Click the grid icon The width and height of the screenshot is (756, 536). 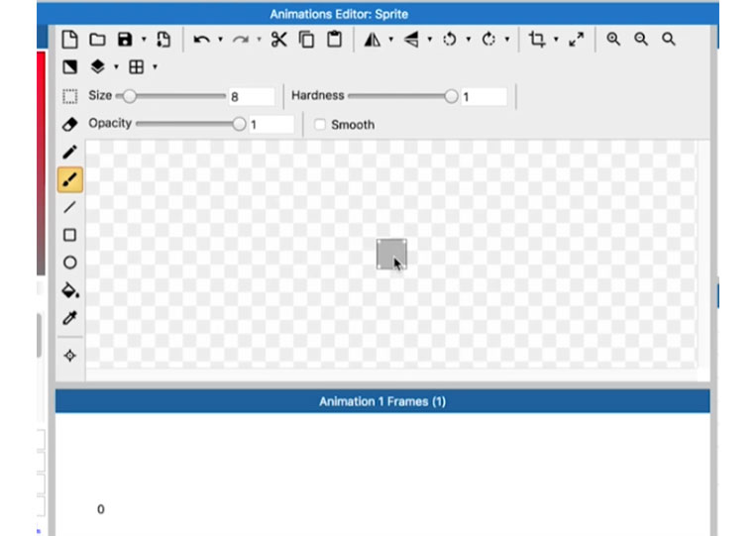coord(137,67)
